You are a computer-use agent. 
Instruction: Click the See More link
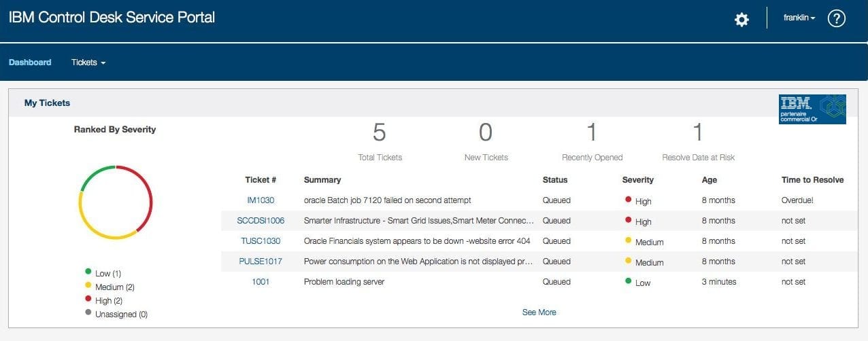click(x=539, y=312)
